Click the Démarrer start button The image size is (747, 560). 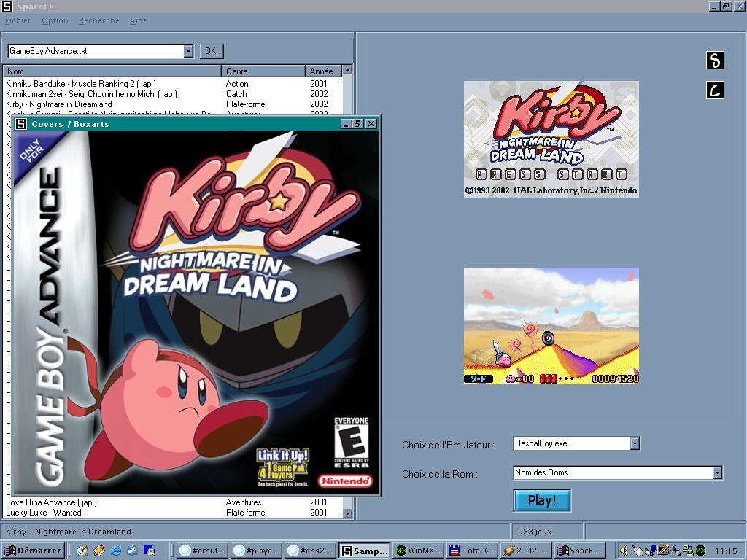[33, 551]
